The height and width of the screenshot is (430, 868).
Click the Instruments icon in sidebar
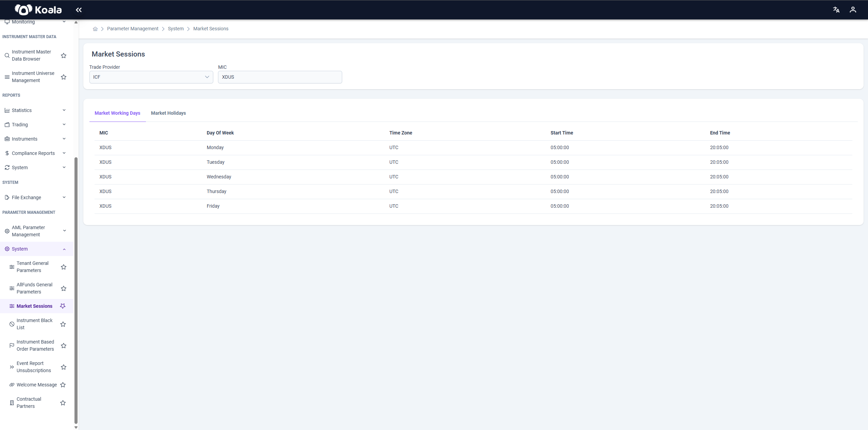7,139
